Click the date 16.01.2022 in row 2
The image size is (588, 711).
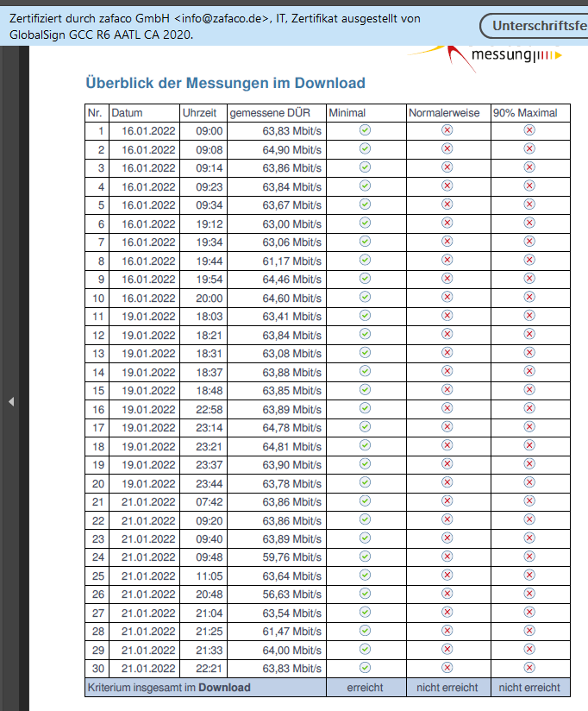pos(148,149)
